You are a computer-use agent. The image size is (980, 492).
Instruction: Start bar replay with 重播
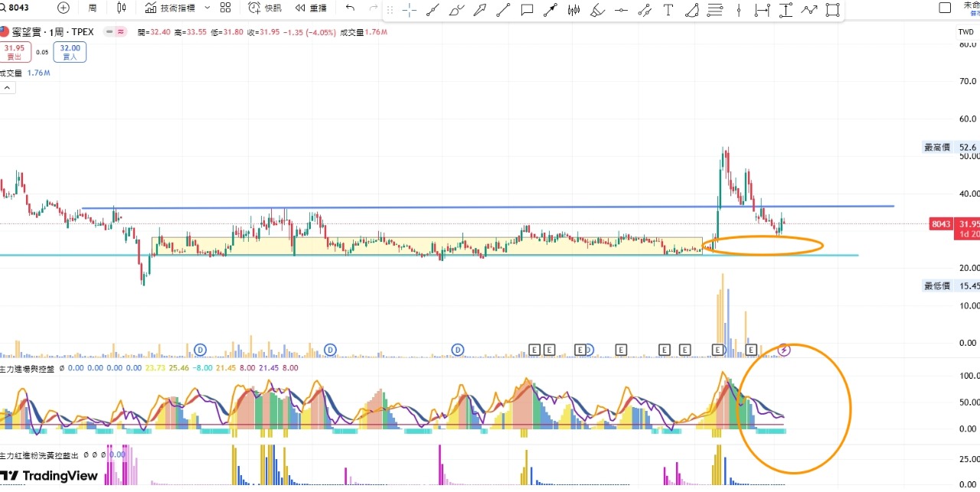pyautogui.click(x=311, y=8)
